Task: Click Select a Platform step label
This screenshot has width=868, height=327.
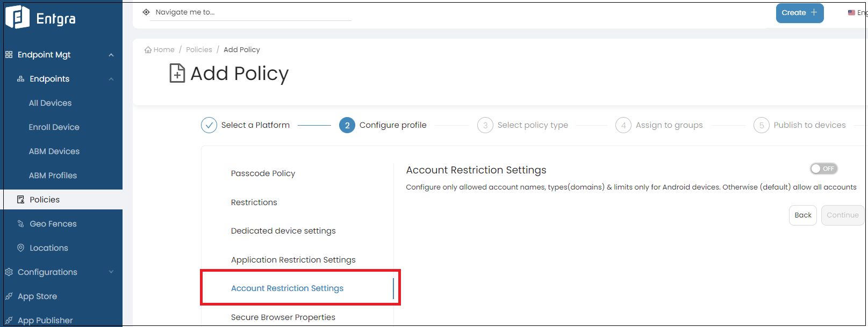Action: (x=255, y=125)
